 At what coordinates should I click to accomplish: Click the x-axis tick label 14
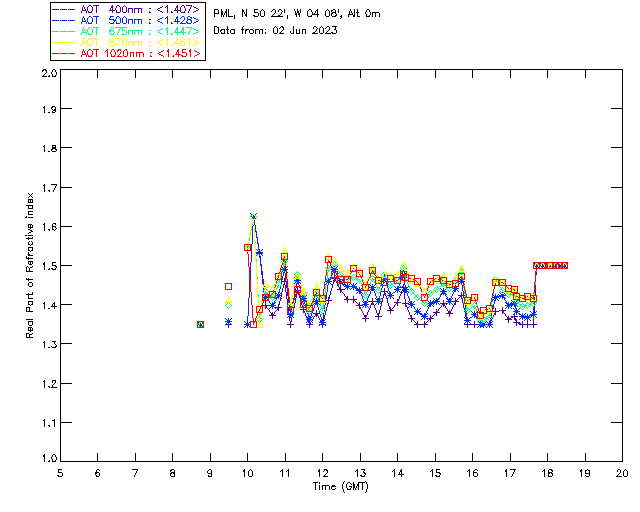(398, 473)
